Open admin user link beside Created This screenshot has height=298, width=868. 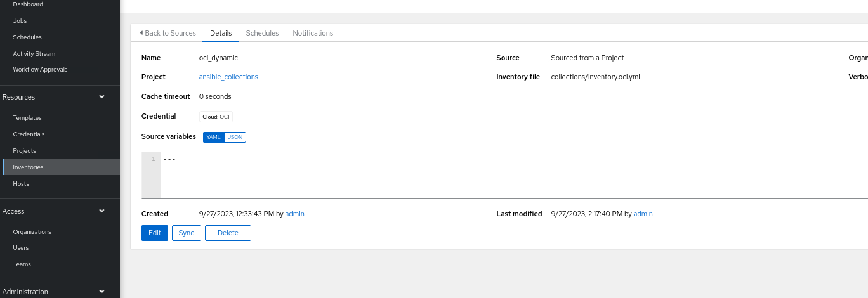294,214
